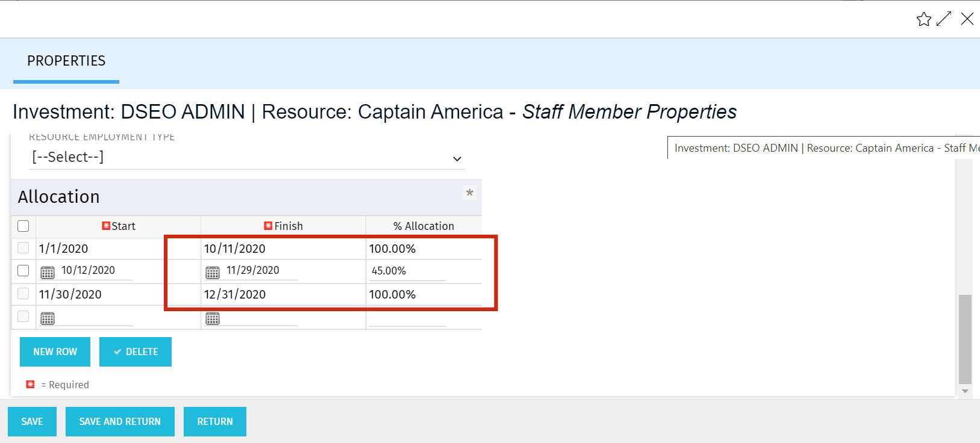Click the Start date field showing 10/12/2020
This screenshot has height=443, width=980.
point(96,271)
